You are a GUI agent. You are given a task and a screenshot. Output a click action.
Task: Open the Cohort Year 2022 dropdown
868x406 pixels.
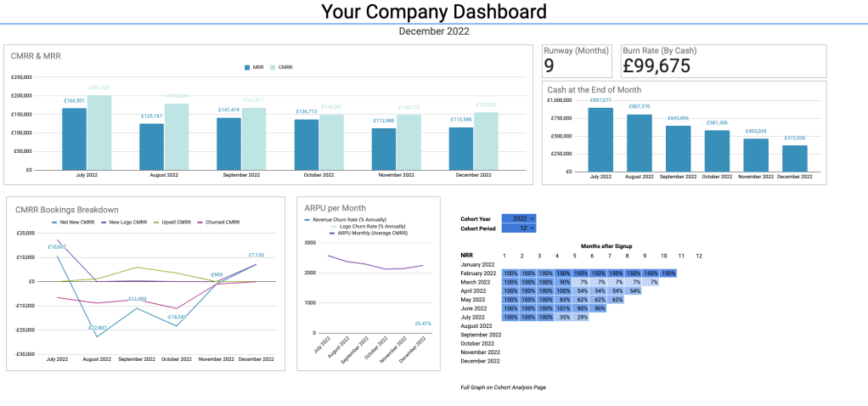(x=519, y=218)
